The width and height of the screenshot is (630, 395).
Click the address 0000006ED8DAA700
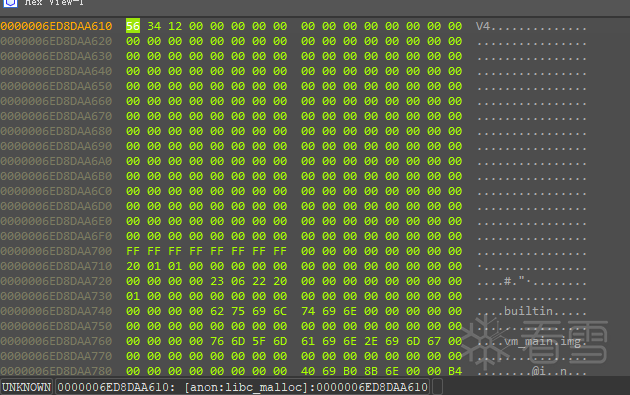coord(56,251)
